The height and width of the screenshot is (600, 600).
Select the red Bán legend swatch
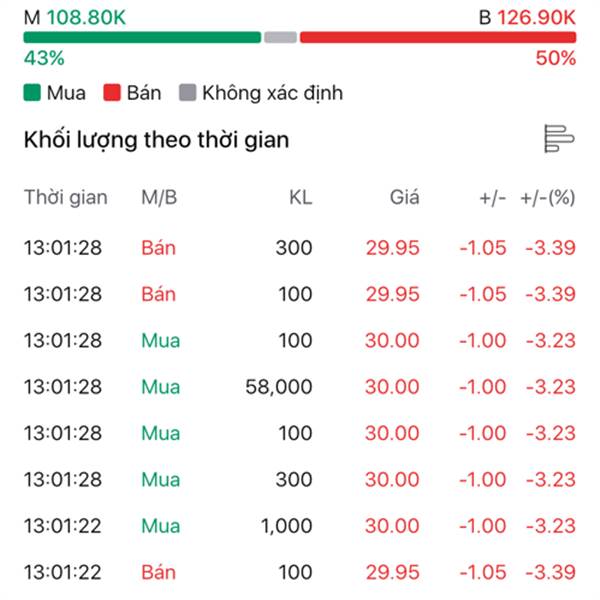[x=112, y=93]
